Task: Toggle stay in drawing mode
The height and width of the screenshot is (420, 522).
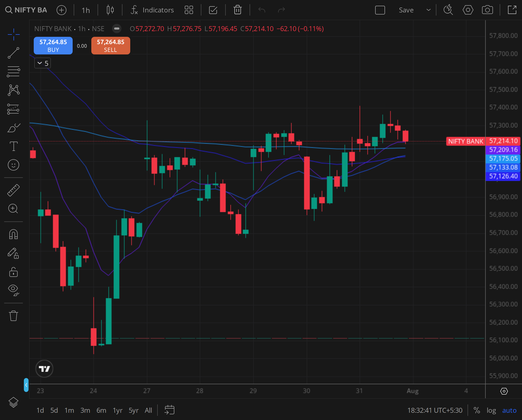Action: pos(13,253)
